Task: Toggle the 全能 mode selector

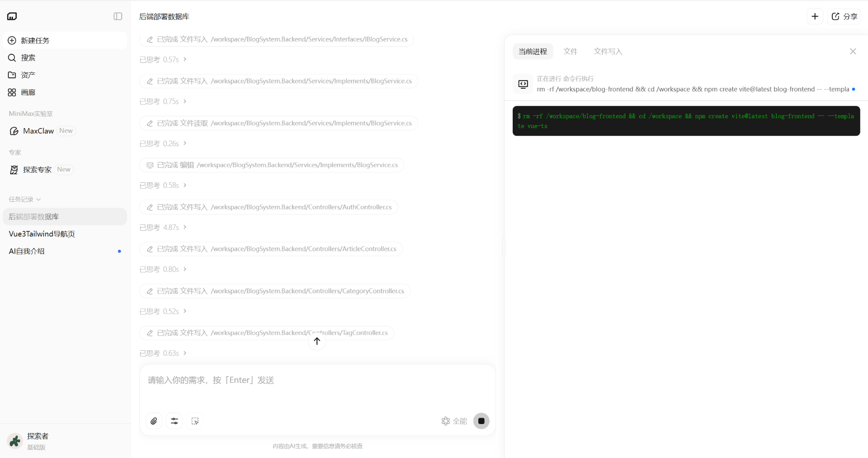Action: coord(454,421)
